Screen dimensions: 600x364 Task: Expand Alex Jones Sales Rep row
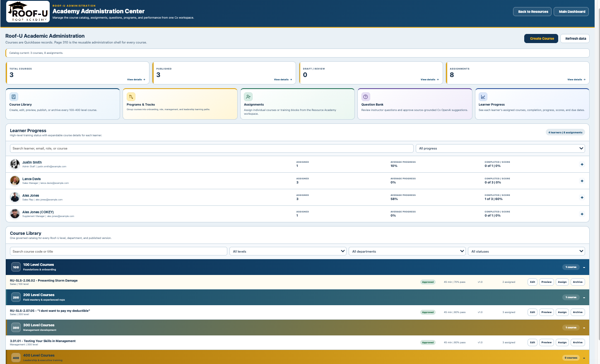click(582, 198)
